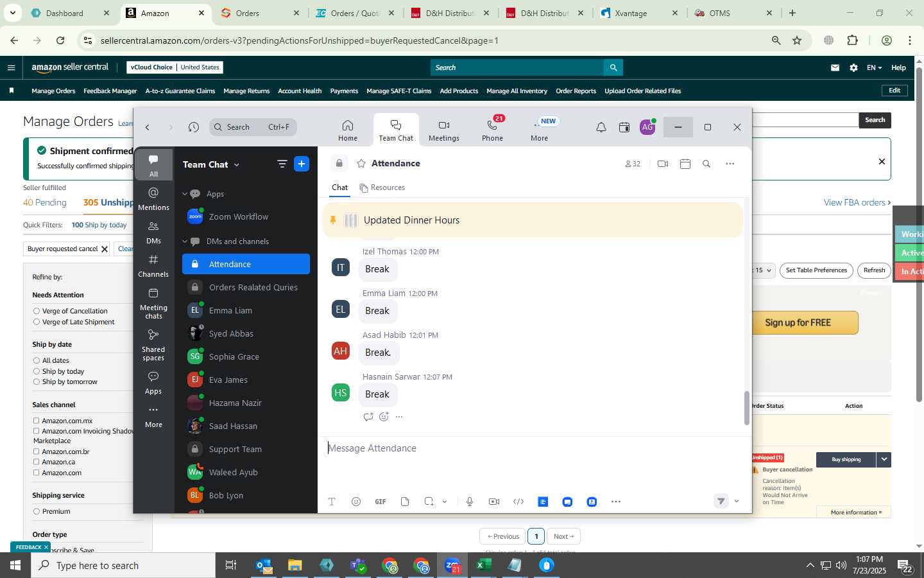Viewport: 924px width, 578px height.
Task: Select DMs in Zoom sidebar
Action: click(x=153, y=232)
